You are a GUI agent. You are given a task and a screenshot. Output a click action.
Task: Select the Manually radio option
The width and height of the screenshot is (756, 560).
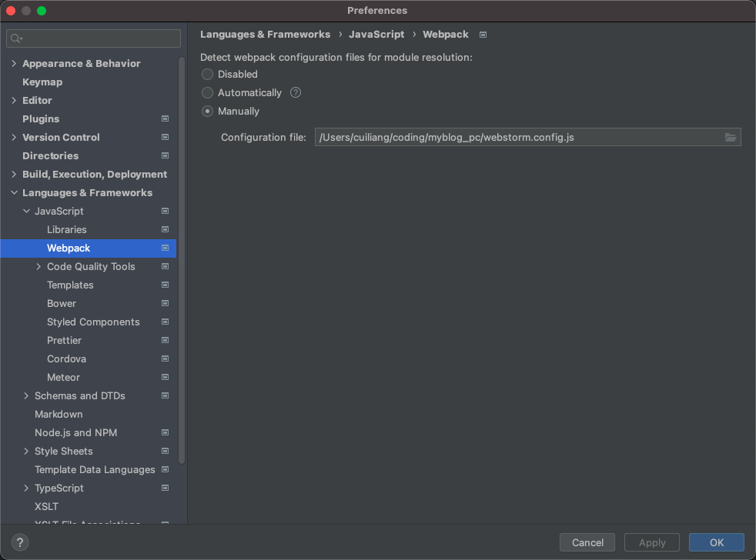207,112
